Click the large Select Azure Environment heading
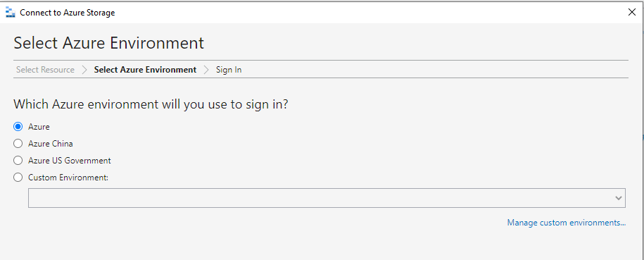644x260 pixels. click(109, 43)
